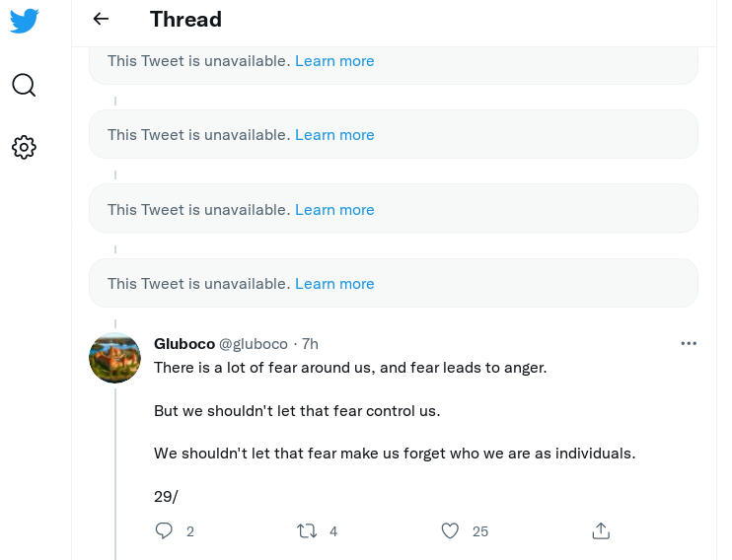Viewport: 732px width, 560px height.
Task: Open the Settings gear icon
Action: click(x=24, y=147)
